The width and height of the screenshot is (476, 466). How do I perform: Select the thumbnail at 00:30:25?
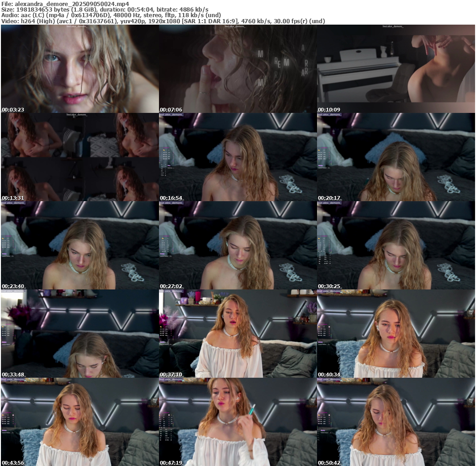point(396,245)
